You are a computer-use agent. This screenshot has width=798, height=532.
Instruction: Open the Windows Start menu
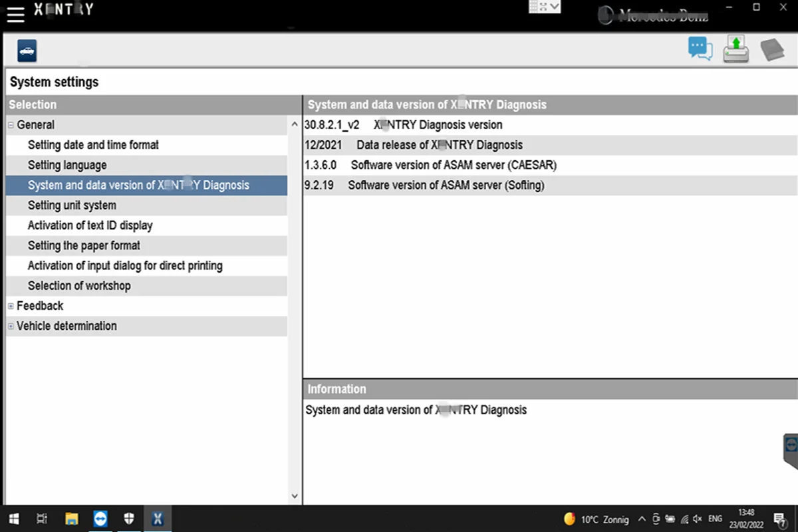(13, 519)
